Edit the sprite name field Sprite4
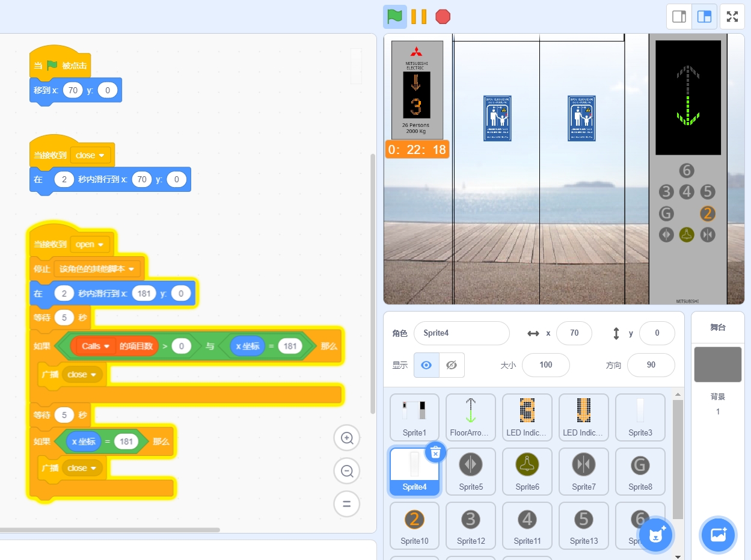 pos(462,333)
